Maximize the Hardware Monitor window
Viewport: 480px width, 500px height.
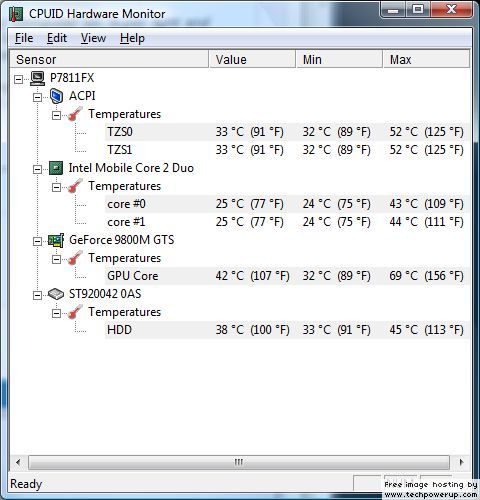418,10
